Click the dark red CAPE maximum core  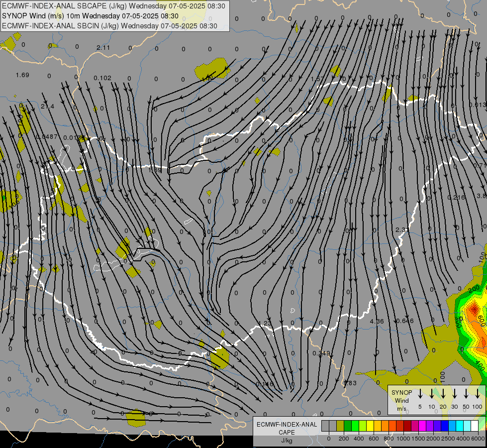[x=474, y=309]
